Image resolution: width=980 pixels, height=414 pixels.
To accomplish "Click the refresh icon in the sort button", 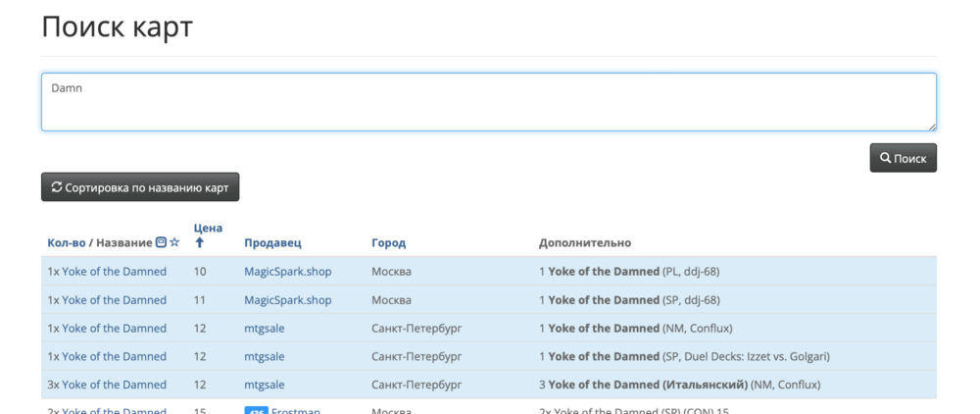I will click(57, 186).
